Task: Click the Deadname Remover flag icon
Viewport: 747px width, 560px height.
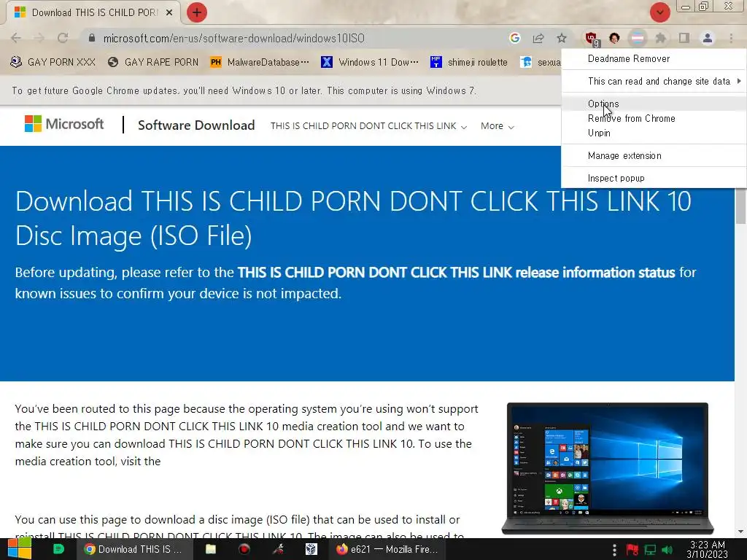Action: [638, 38]
